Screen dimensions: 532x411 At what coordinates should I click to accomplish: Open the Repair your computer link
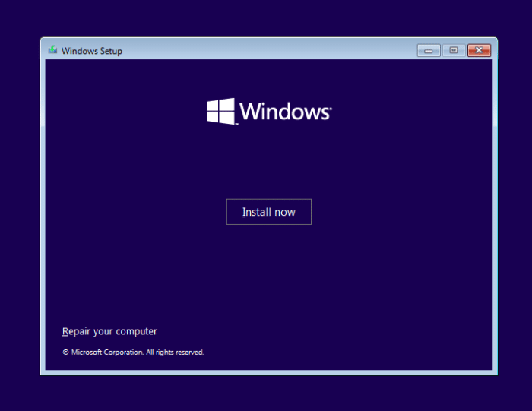pyautogui.click(x=109, y=331)
